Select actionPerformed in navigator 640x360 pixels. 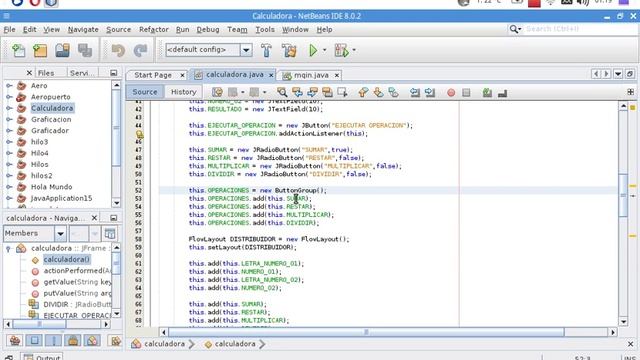click(x=77, y=271)
